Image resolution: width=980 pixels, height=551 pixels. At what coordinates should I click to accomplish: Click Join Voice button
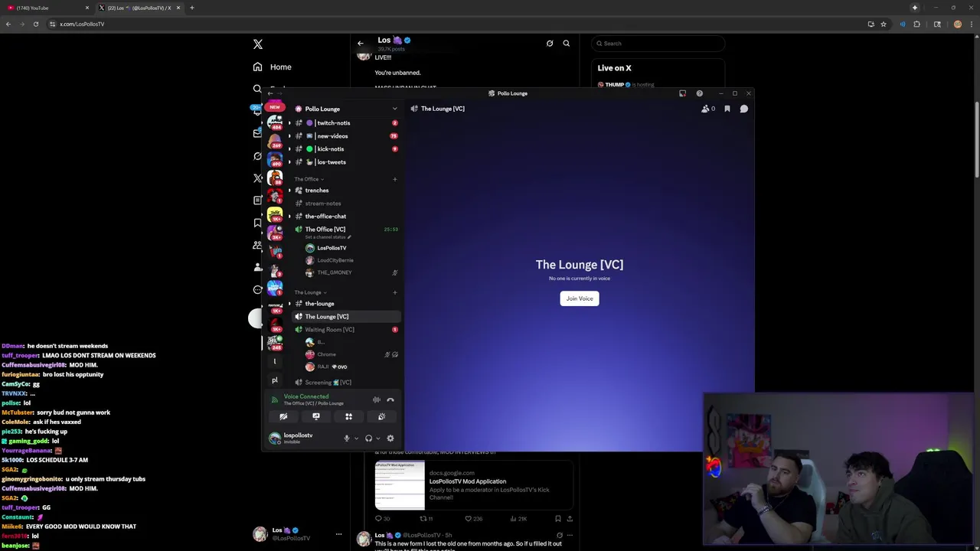click(580, 298)
